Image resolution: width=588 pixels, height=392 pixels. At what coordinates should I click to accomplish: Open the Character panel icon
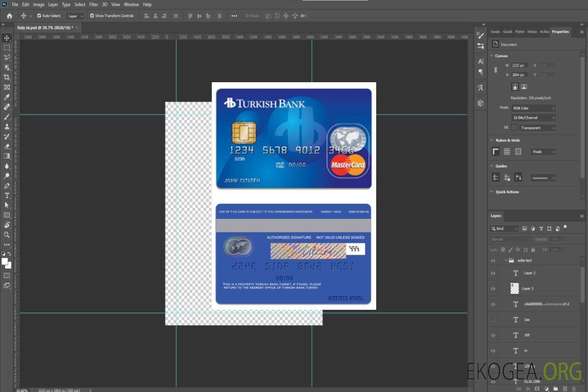[x=480, y=62]
